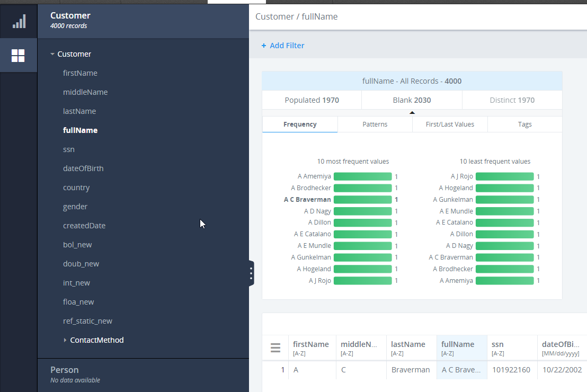Click A Hogeland label in least frequent values

pos(456,188)
